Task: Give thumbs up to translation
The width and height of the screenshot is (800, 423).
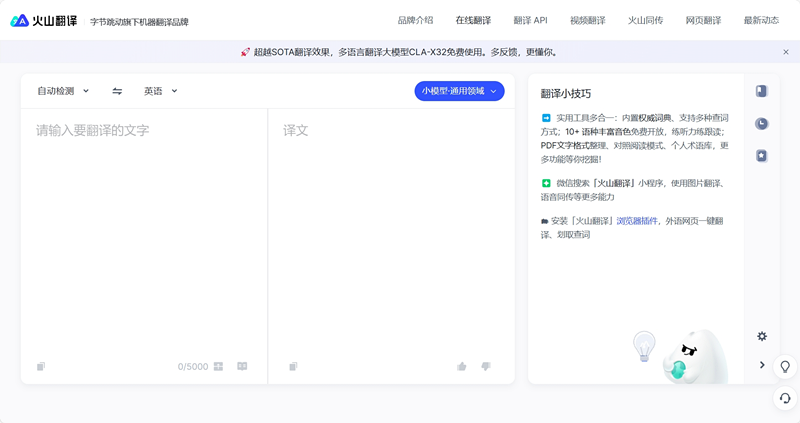Action: click(x=462, y=366)
